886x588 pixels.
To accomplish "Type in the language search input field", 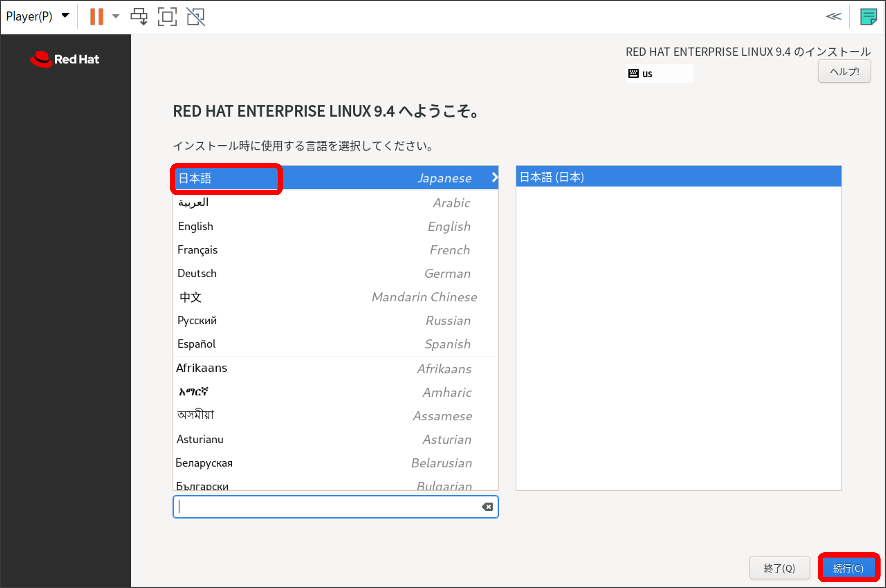I will (326, 507).
